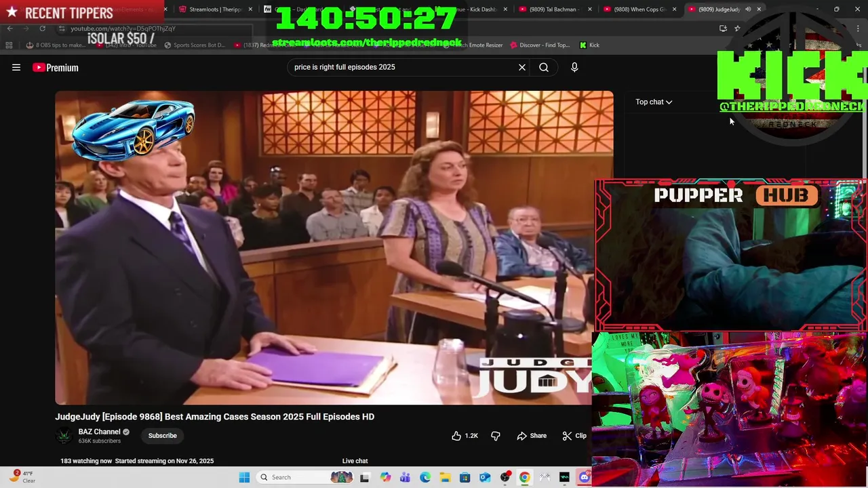Click the "Live chat" label
868x488 pixels.
click(x=355, y=461)
